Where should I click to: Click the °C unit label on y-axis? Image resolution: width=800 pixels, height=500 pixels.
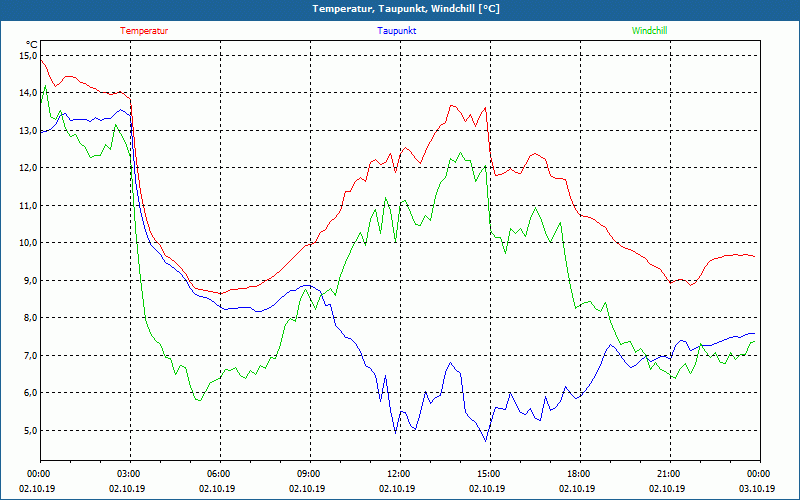click(31, 44)
